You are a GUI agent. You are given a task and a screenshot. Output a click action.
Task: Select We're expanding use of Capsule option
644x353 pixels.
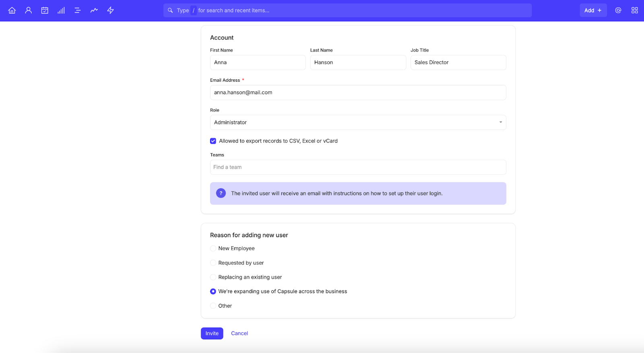coord(213,291)
